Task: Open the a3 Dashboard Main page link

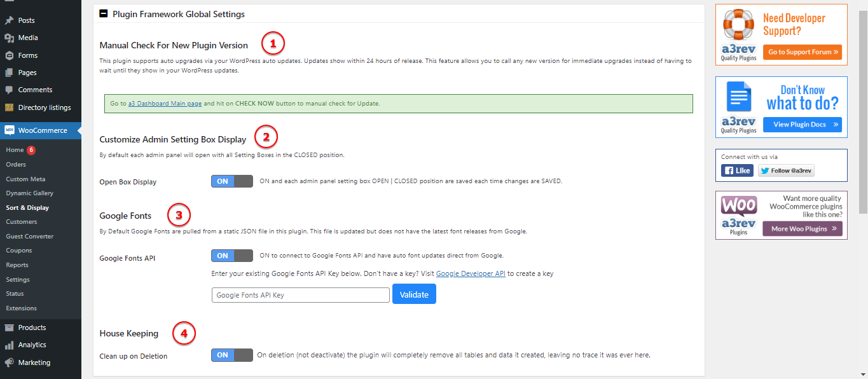Action: pyautogui.click(x=165, y=103)
